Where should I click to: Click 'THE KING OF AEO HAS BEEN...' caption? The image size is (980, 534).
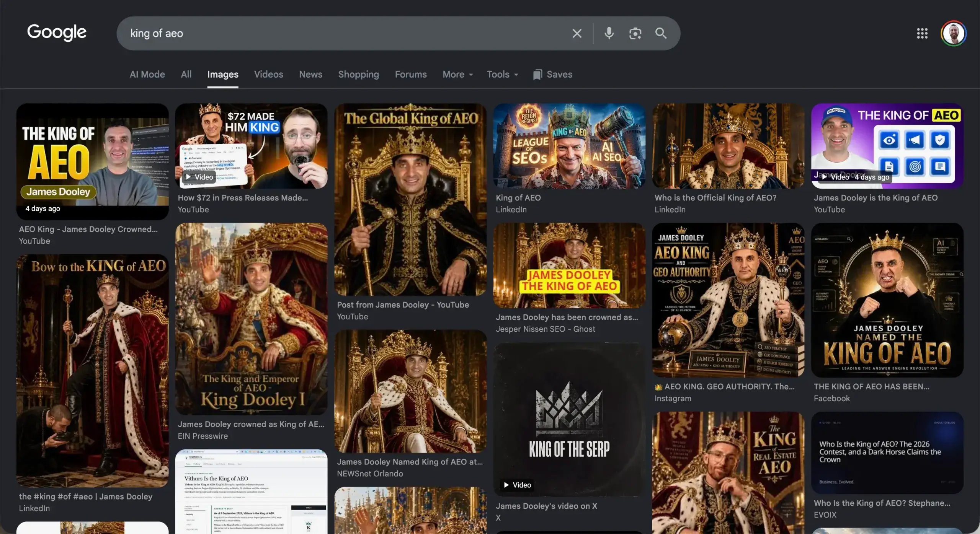[x=871, y=386]
